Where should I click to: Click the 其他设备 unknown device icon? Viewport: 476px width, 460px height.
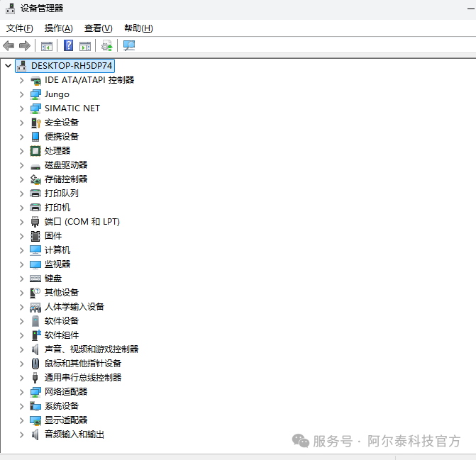[x=35, y=293]
